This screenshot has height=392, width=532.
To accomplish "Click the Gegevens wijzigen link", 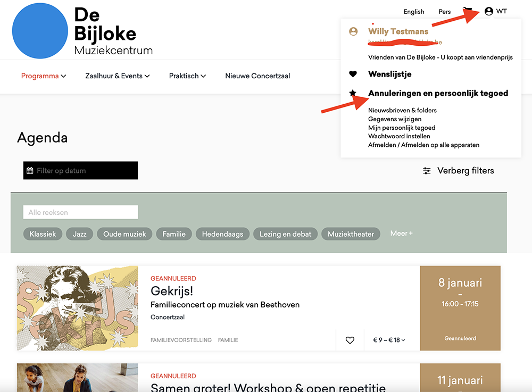I will coord(395,119).
